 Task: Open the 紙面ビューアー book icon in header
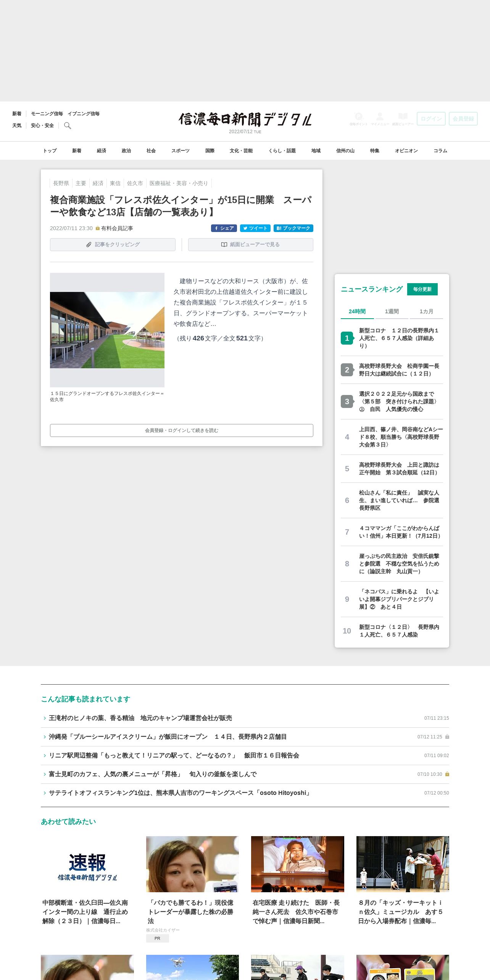click(403, 119)
